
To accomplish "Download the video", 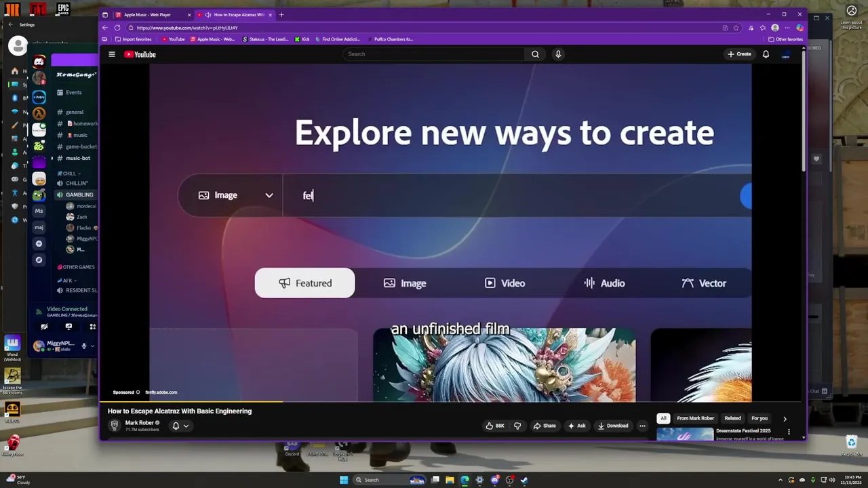I will click(613, 426).
